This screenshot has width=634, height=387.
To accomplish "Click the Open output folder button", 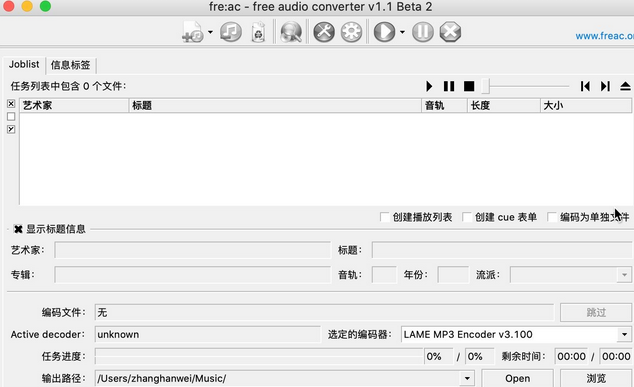I will click(518, 379).
